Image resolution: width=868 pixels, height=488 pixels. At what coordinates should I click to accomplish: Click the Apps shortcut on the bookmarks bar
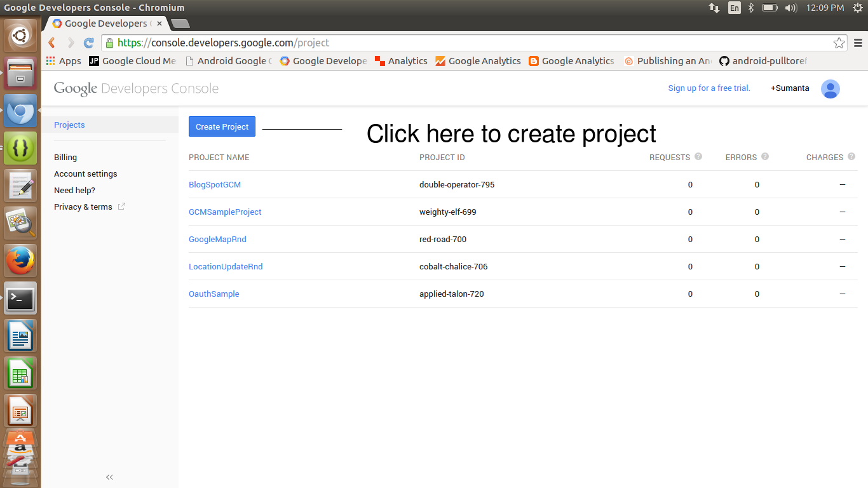click(64, 61)
